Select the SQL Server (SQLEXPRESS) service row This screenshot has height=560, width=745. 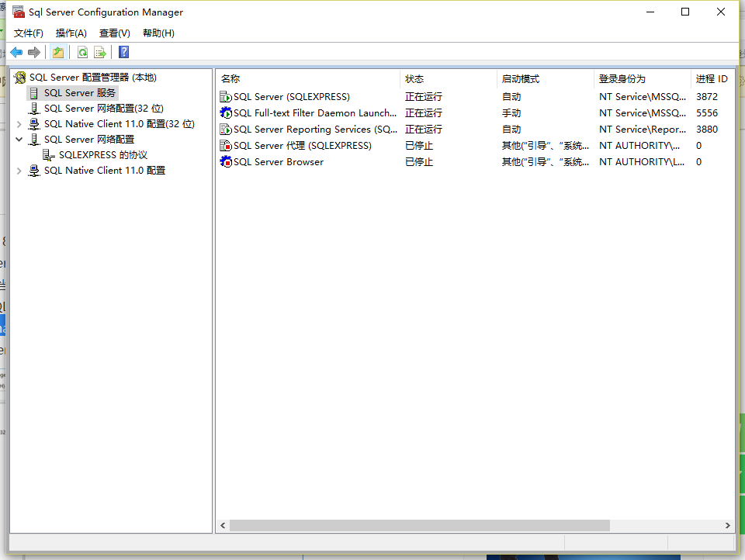pyautogui.click(x=475, y=97)
